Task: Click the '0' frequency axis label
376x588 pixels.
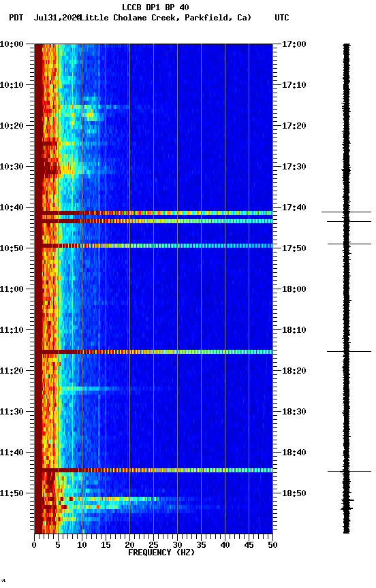Action: coord(34,545)
